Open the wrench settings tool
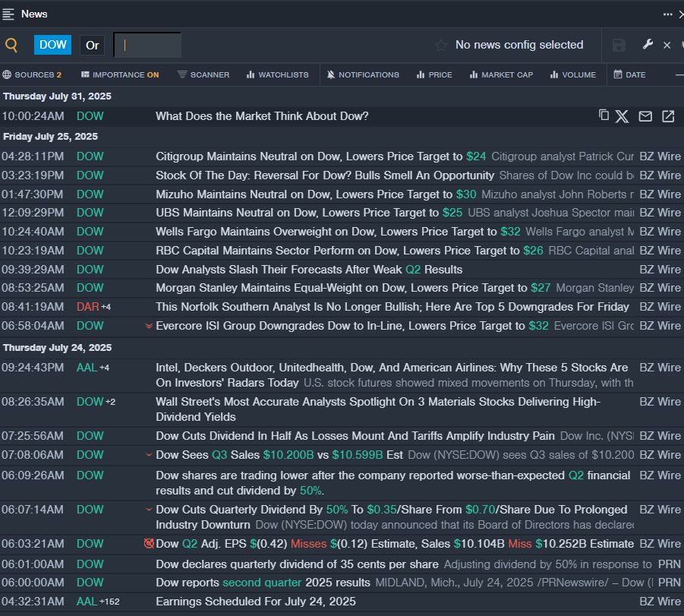684x616 pixels. pos(648,44)
